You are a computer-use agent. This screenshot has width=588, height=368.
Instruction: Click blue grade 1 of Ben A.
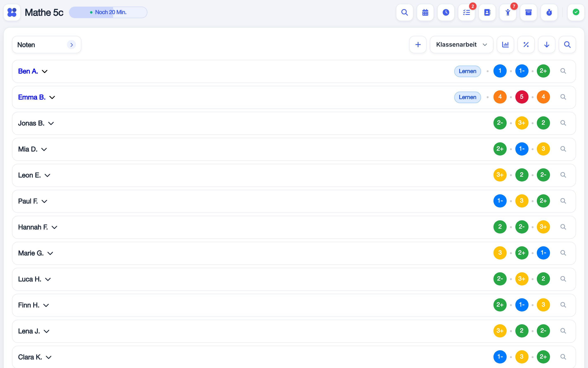tap(500, 71)
